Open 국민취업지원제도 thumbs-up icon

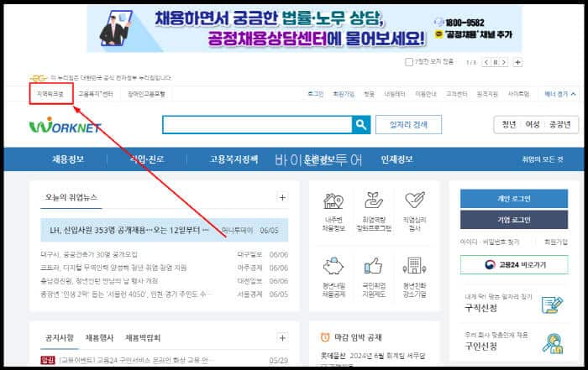coord(374,265)
